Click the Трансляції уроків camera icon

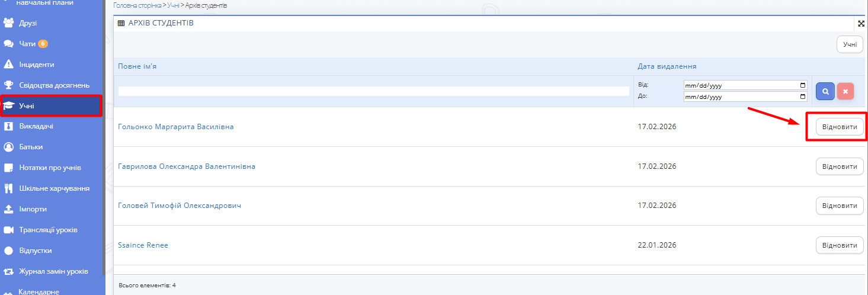(9, 230)
